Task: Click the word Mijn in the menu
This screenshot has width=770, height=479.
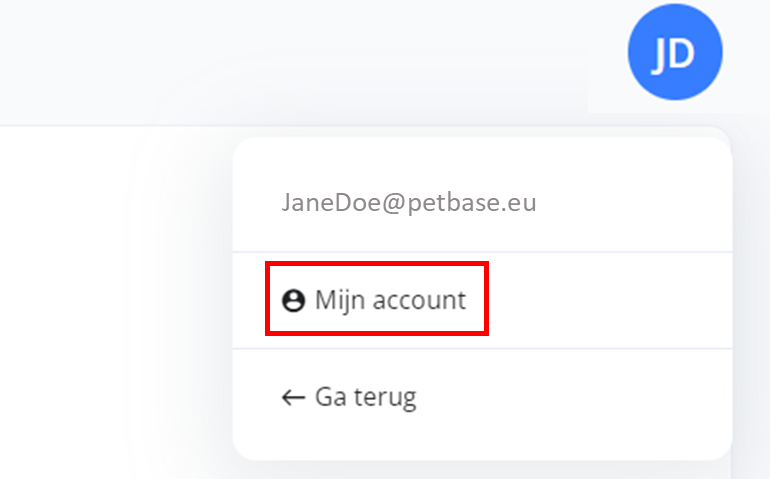Action: (x=340, y=301)
